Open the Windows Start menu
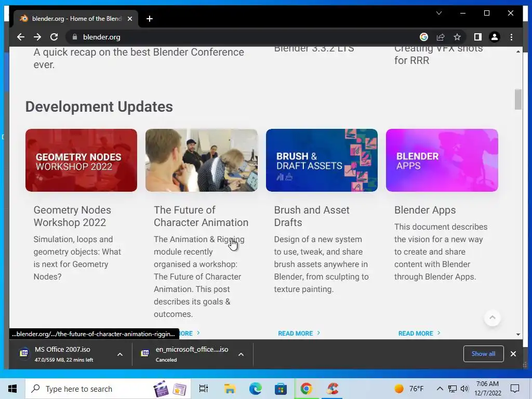Screen dimensions: 532x399 (12, 389)
